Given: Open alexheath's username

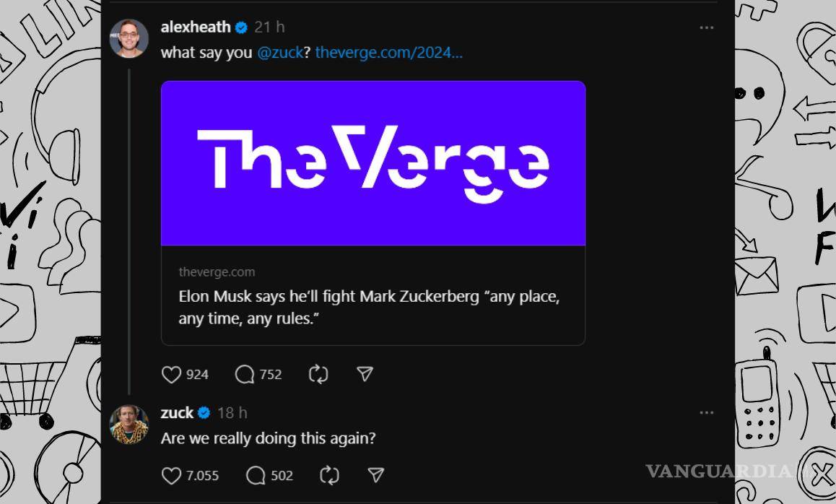Looking at the screenshot, I should pos(196,27).
